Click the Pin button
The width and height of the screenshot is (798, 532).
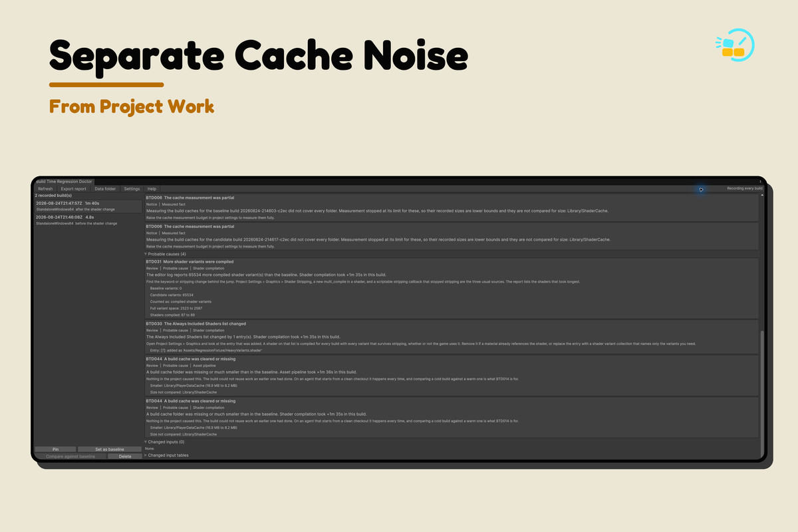55,450
